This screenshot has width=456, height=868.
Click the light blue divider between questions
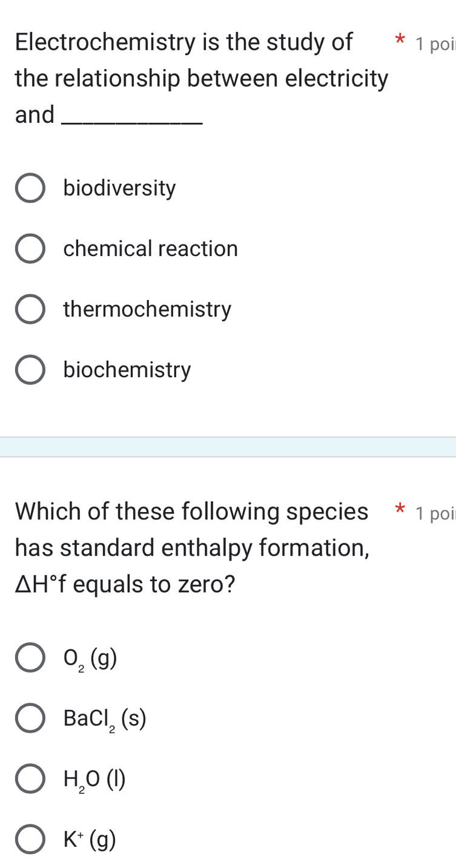228,447
